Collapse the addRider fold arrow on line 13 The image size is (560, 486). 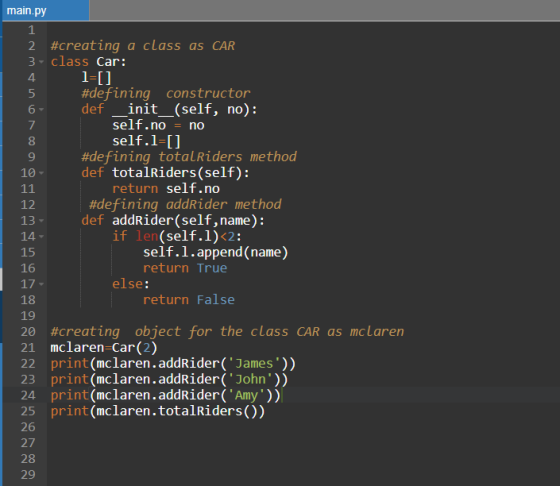coord(41,220)
